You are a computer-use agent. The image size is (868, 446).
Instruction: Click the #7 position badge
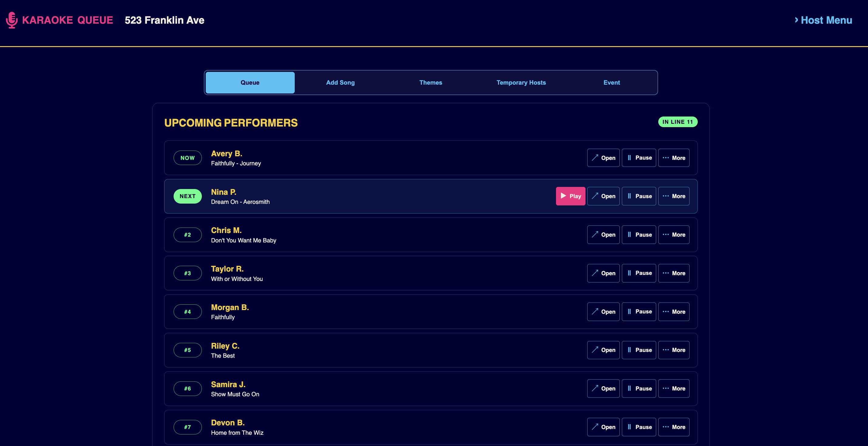(x=188, y=427)
